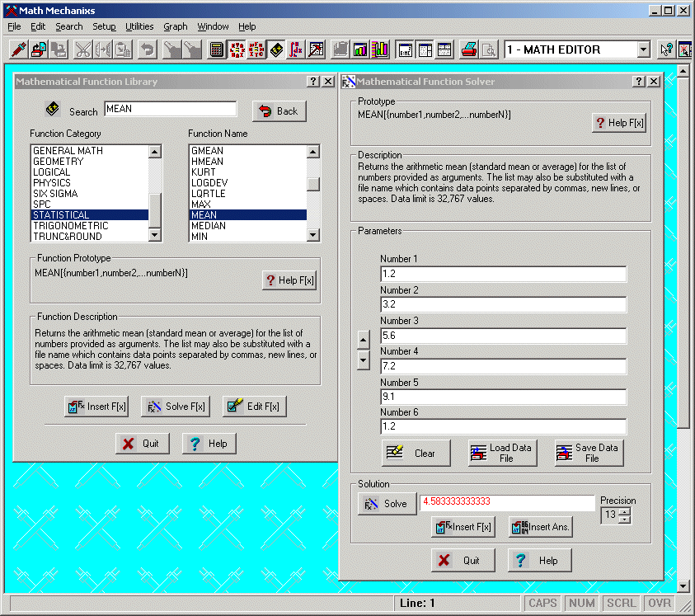This screenshot has width=695, height=616.
Task: Click the Save Data File button
Action: pos(589,454)
